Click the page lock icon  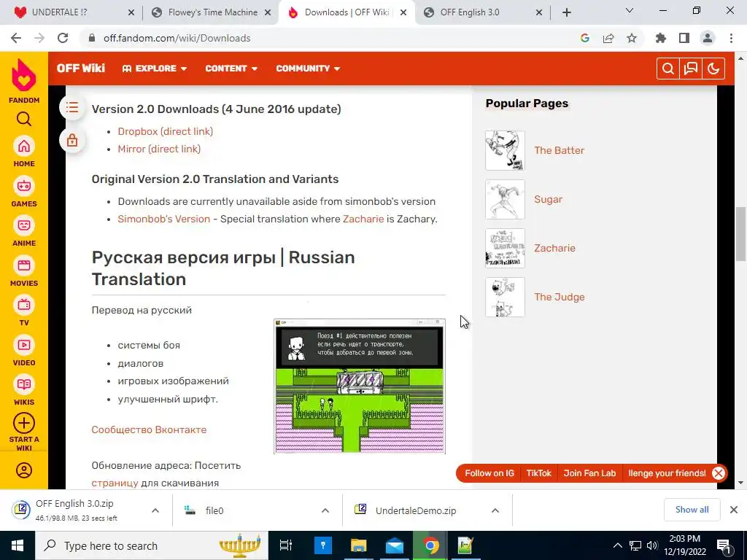tap(72, 141)
